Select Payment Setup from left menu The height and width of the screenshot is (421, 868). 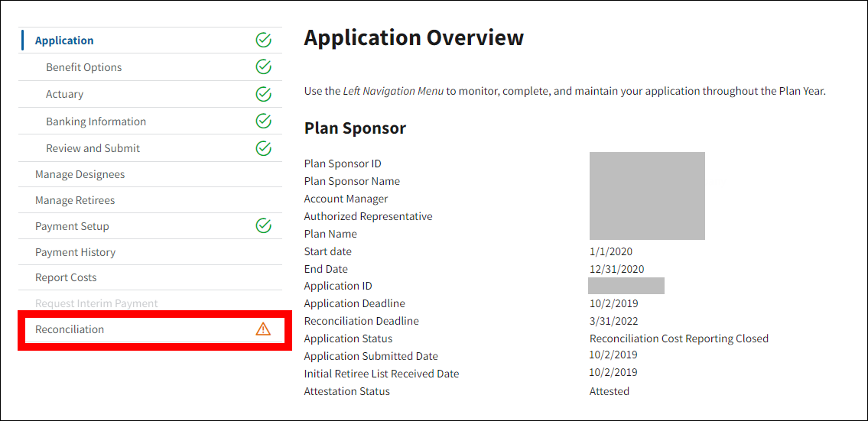pos(72,226)
